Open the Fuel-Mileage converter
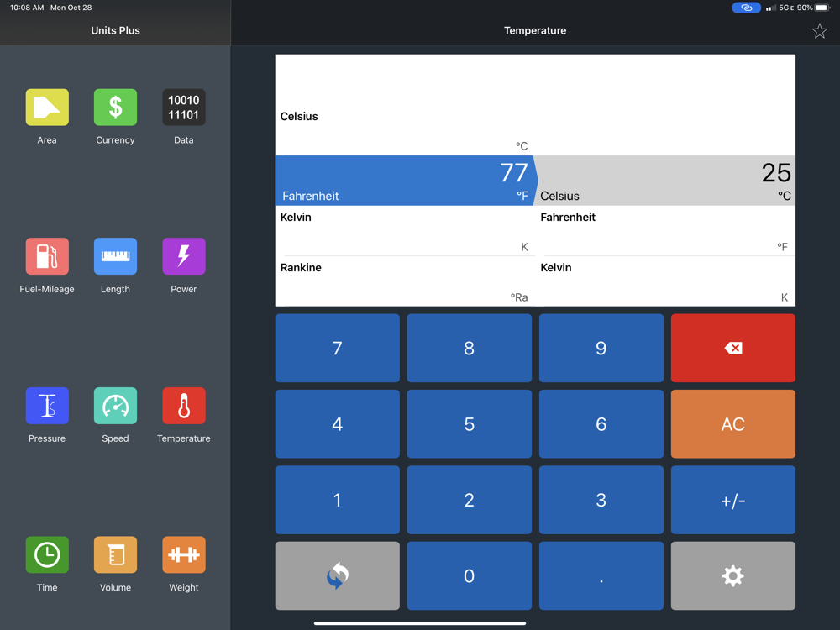The height and width of the screenshot is (630, 840). point(47,256)
